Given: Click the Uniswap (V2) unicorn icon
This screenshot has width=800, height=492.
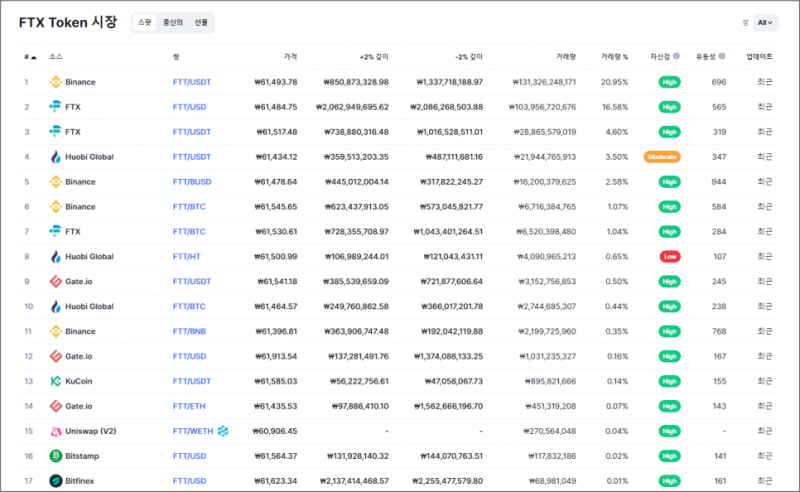Looking at the screenshot, I should [56, 431].
